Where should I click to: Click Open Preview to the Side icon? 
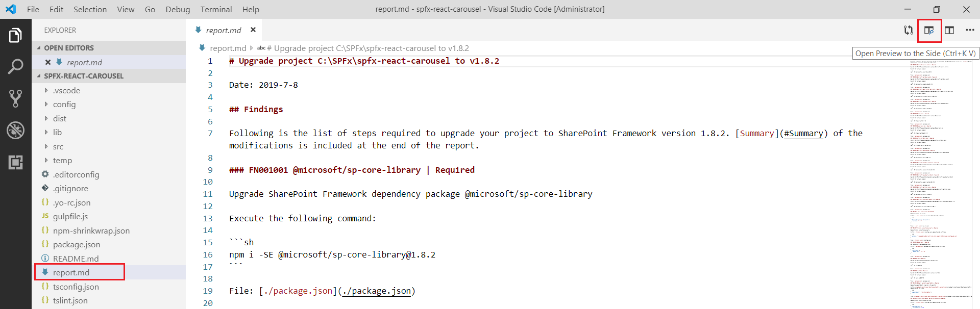(929, 31)
